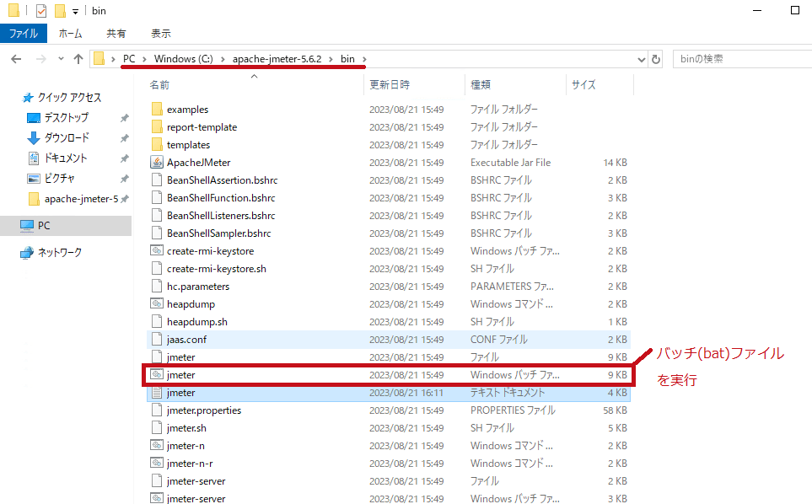
Task: Click the jmeter 9 KB plain file name
Action: [180, 357]
